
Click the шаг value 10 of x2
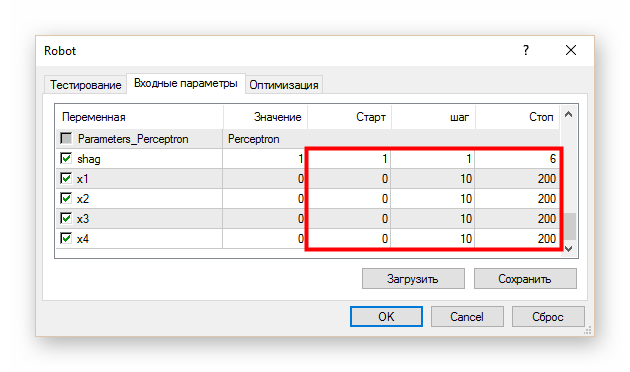tap(466, 199)
